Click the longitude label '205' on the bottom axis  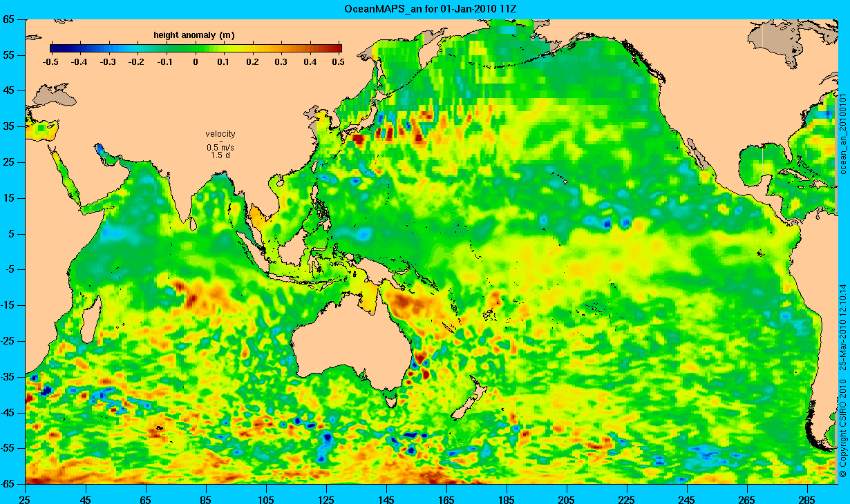click(x=566, y=498)
